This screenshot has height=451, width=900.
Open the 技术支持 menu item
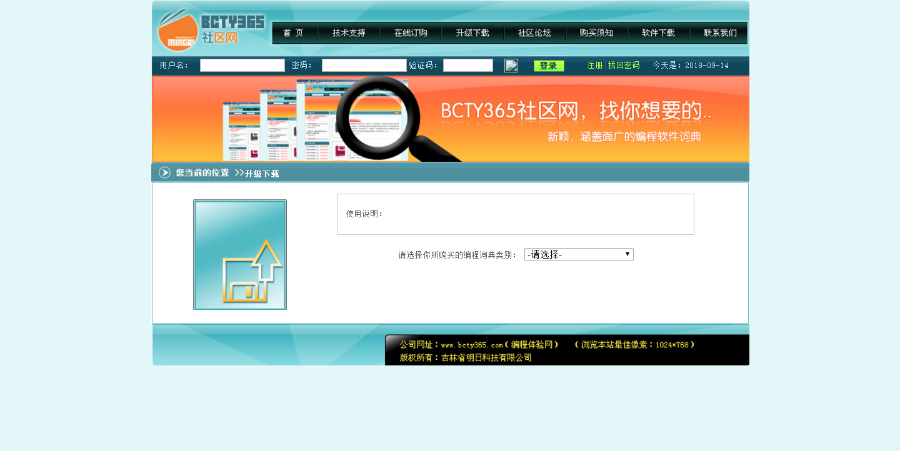tap(348, 33)
